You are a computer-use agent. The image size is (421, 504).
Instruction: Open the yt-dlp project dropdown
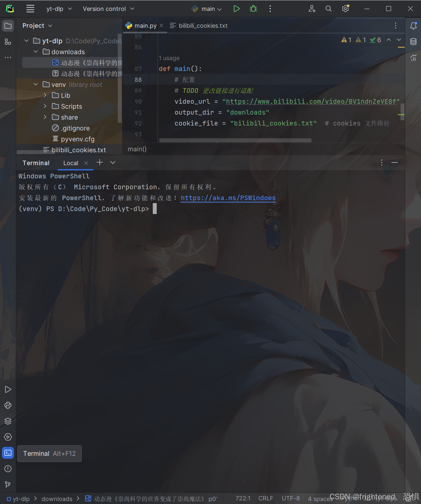[x=59, y=9]
